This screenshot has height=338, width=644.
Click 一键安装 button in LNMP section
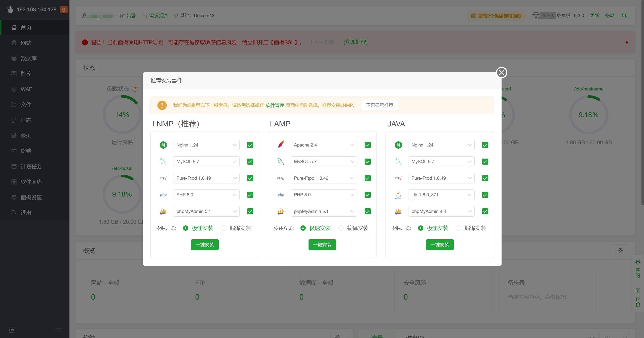204,245
